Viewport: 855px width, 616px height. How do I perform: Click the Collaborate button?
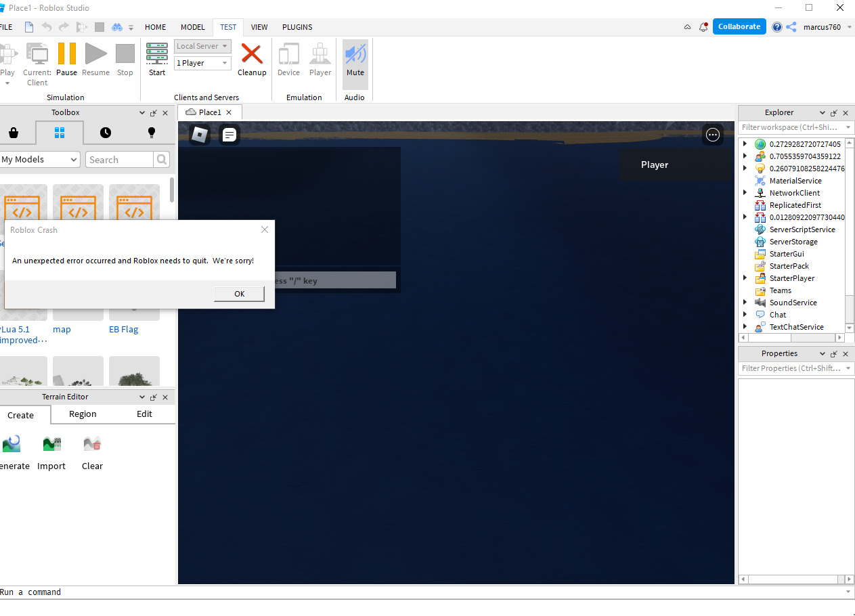coord(739,27)
